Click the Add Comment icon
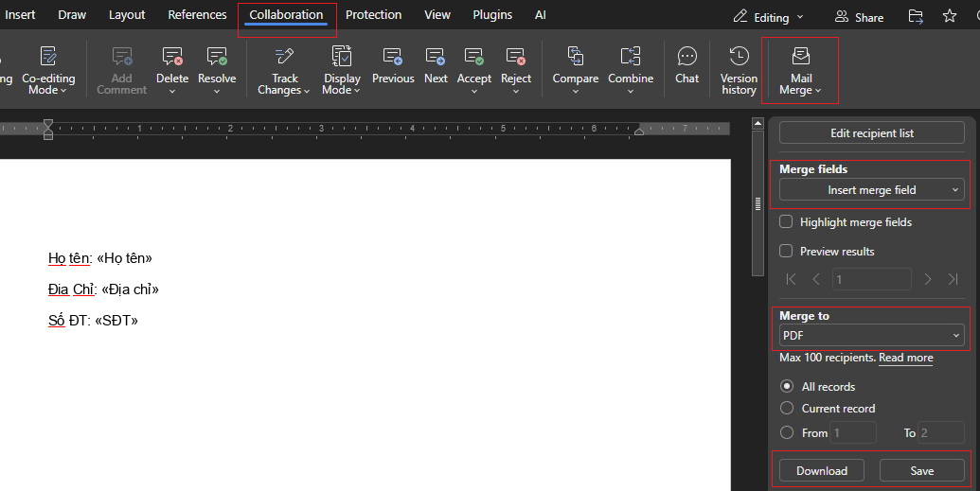 122,57
